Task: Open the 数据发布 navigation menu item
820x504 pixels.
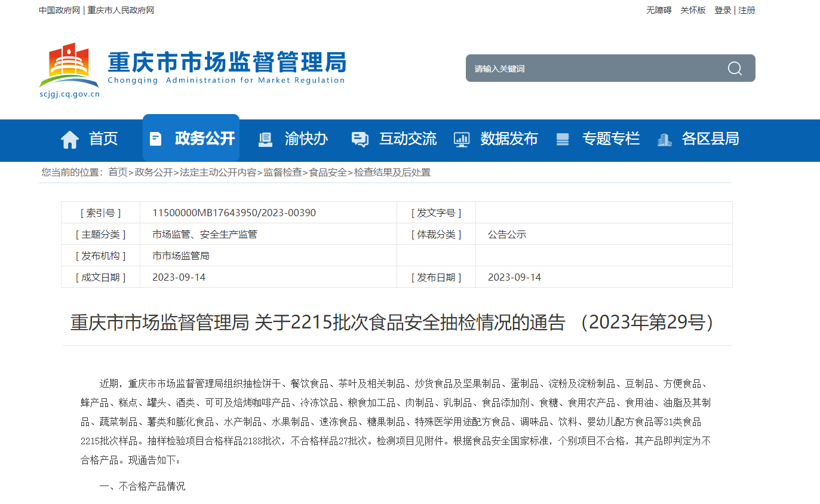Action: coord(509,139)
